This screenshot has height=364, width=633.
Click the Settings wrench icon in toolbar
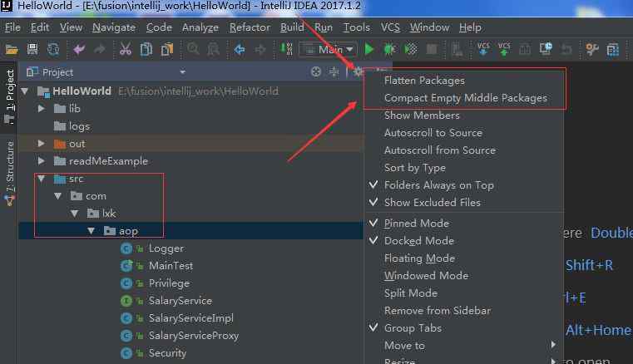(592, 49)
